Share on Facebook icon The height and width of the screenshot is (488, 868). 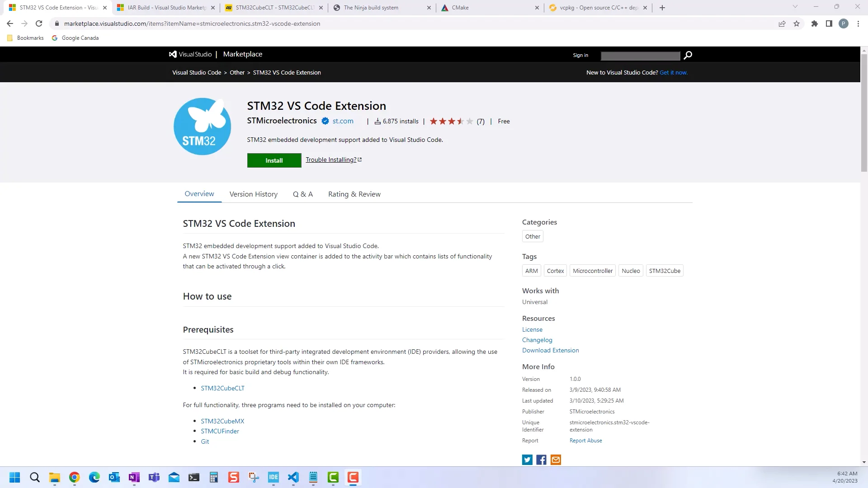[x=541, y=460]
